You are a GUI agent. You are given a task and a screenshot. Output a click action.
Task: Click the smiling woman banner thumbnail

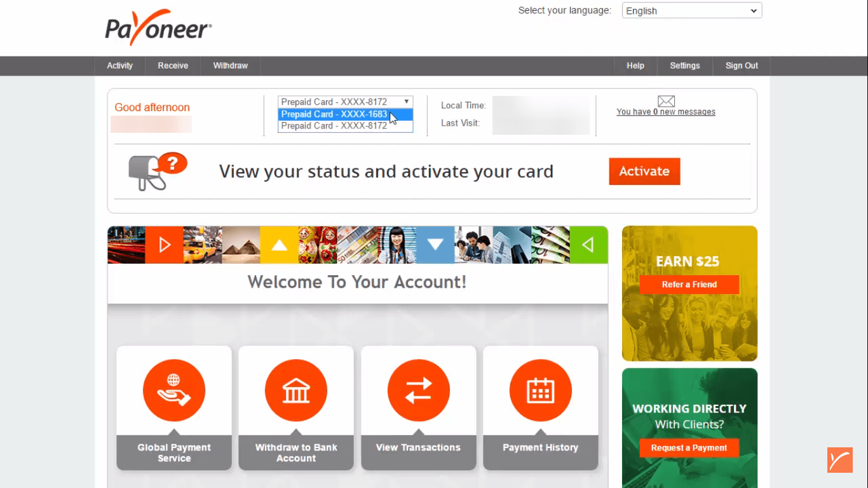397,245
